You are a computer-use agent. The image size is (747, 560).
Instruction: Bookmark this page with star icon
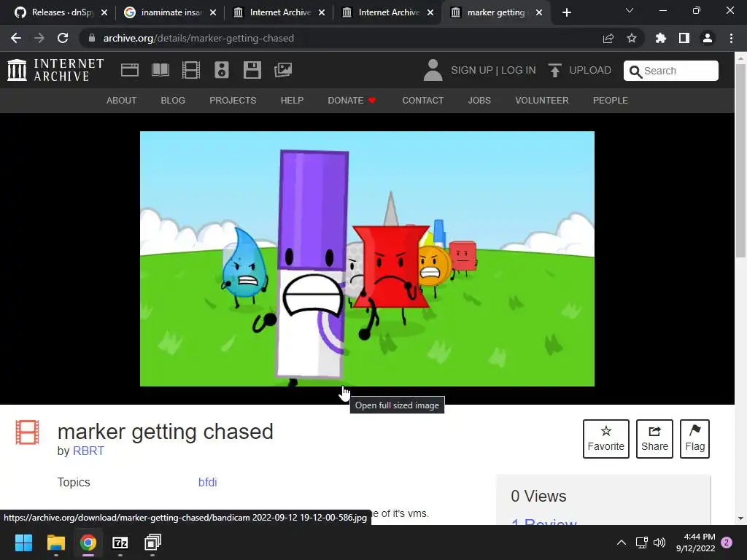(632, 38)
